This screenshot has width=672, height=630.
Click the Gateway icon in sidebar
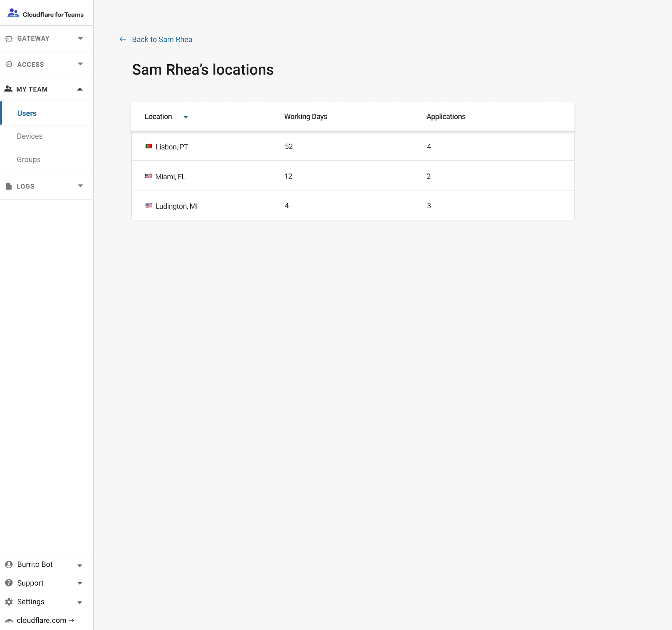coord(9,39)
